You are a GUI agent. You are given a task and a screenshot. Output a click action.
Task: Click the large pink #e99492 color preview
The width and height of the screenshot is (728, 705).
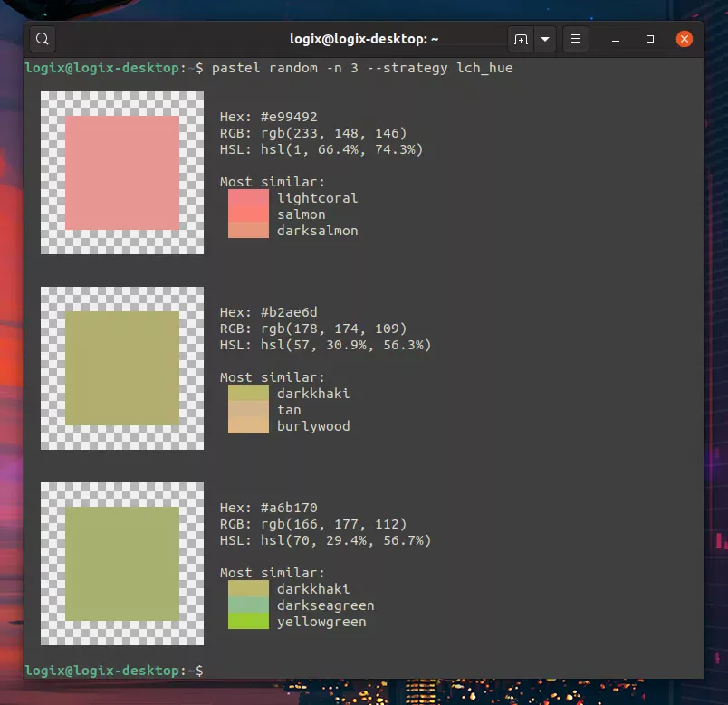click(122, 173)
